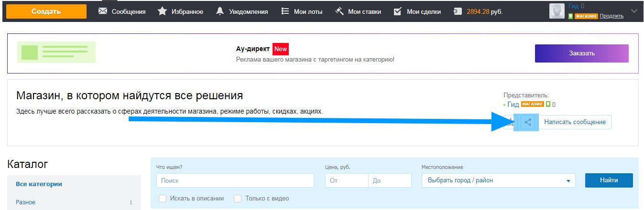Image resolution: width=644 pixels, height=210 pixels.
Task: Focus the Поиск search field
Action: click(x=235, y=180)
